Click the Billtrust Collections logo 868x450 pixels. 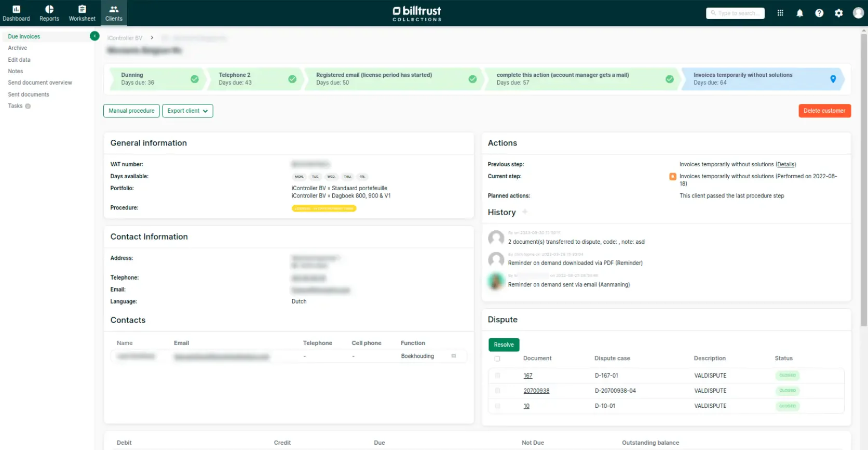pos(417,14)
